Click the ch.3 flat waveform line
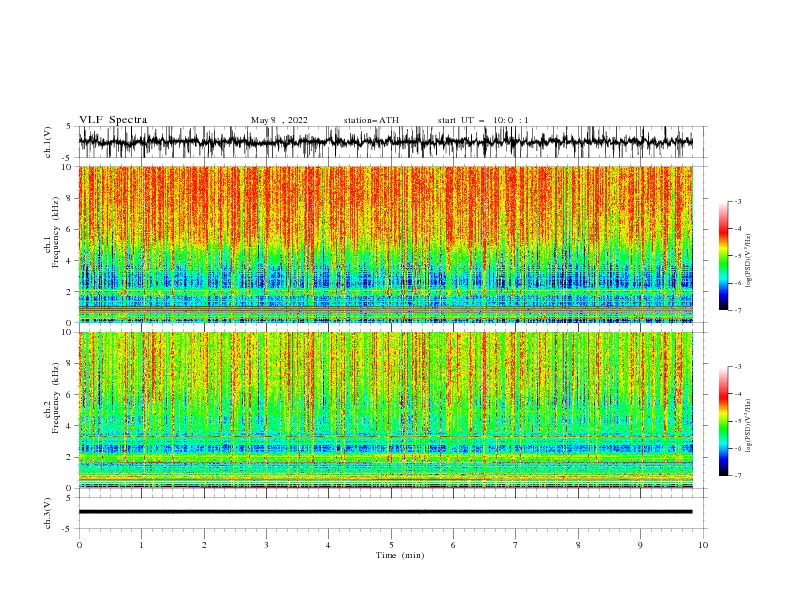This screenshot has width=792, height=612. tap(385, 512)
